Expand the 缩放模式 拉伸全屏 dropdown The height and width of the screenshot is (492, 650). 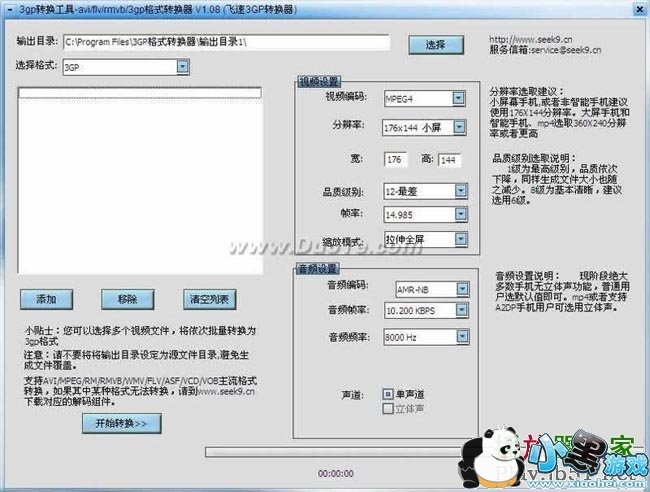[426, 239]
